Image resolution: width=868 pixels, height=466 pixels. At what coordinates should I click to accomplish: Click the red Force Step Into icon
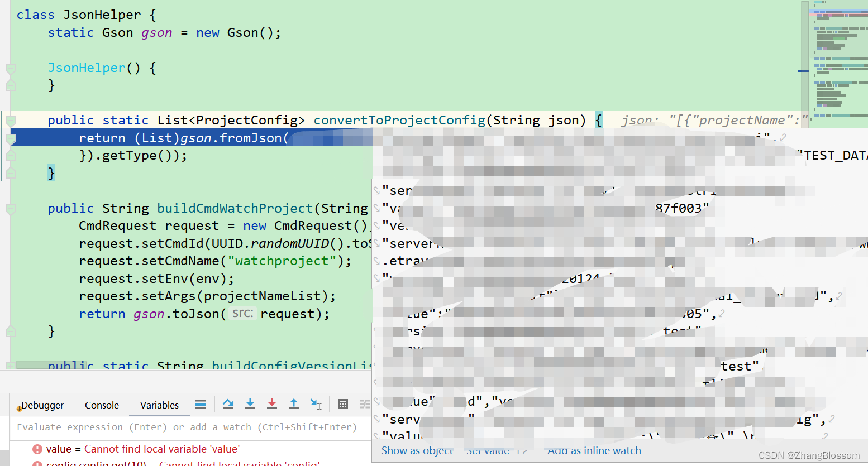pyautogui.click(x=272, y=404)
